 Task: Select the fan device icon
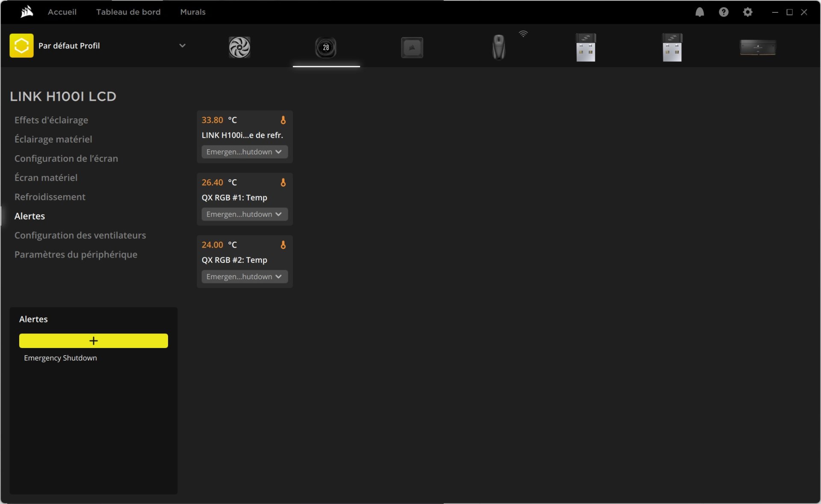point(239,47)
